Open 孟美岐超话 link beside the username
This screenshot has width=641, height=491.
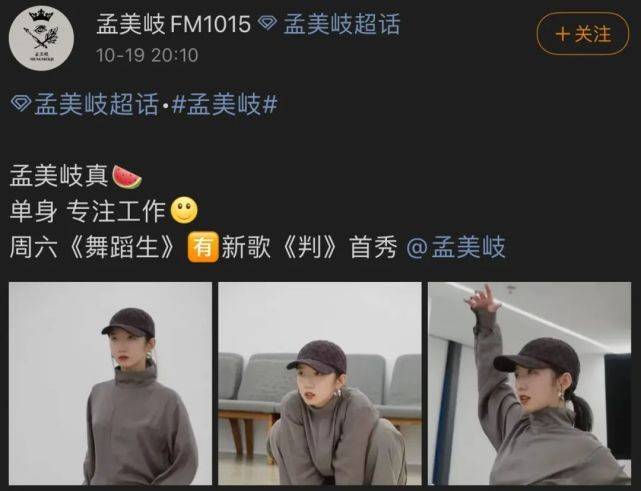[342, 24]
